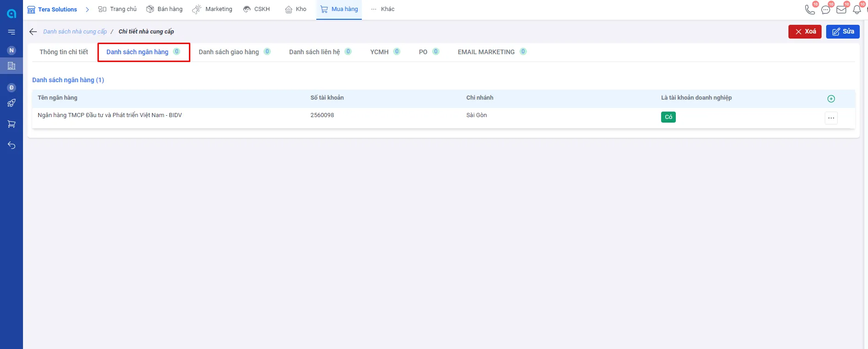This screenshot has width=868, height=349.
Task: Open the rocket sidebar icon
Action: coord(11,103)
